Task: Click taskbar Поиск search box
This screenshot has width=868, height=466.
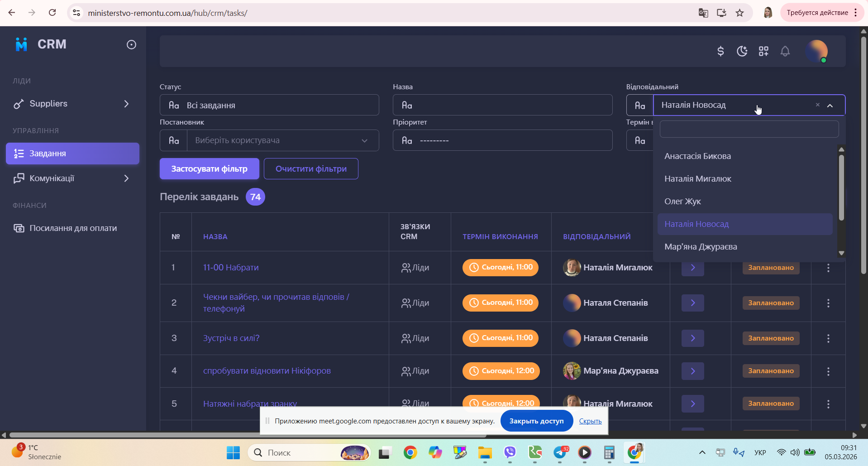Action: pyautogui.click(x=309, y=452)
